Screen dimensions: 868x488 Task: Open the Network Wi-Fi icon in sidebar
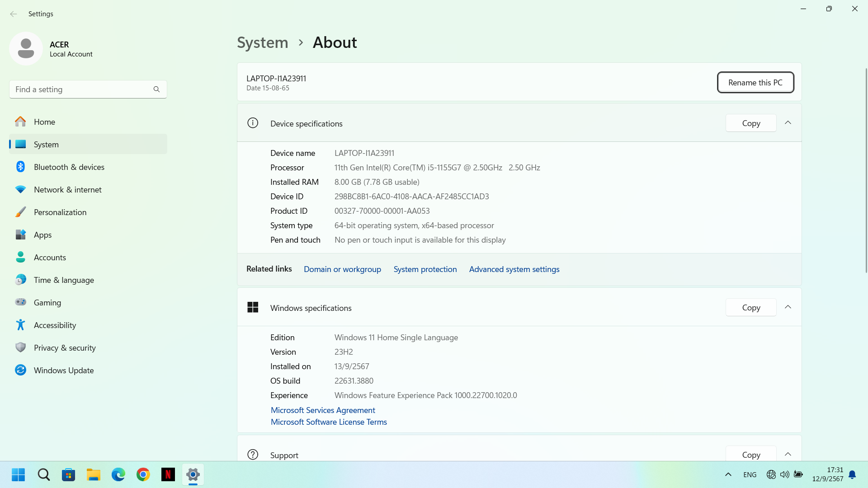tap(20, 189)
